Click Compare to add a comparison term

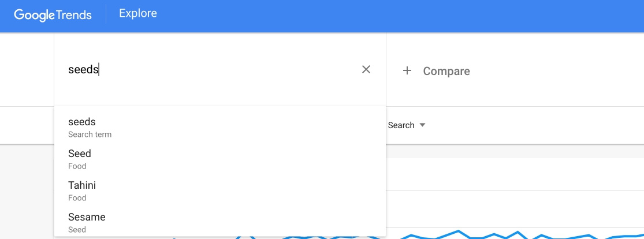(x=446, y=71)
